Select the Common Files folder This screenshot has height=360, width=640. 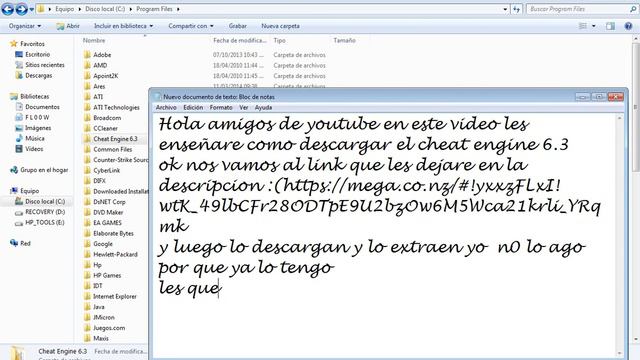113,149
